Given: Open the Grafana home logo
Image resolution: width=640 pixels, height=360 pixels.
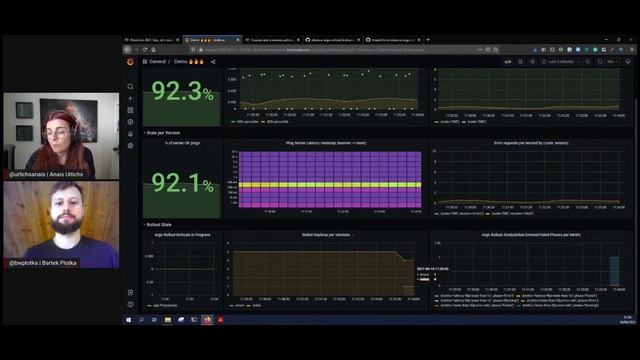Looking at the screenshot, I should coord(130,62).
